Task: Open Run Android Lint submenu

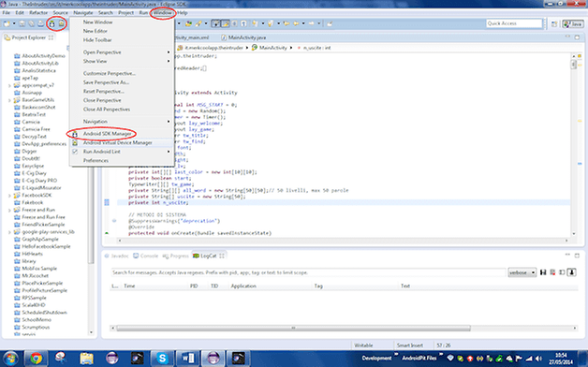Action: [x=122, y=152]
